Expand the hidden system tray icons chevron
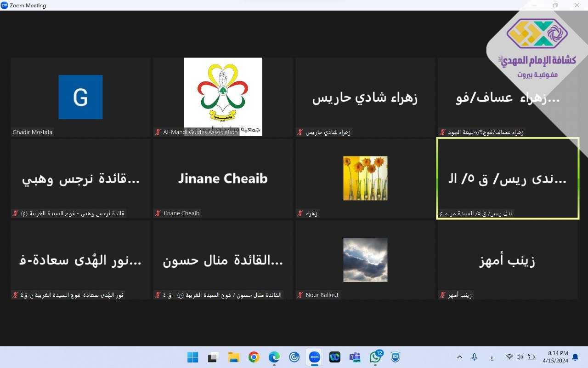The height and width of the screenshot is (368, 588). pos(459,357)
